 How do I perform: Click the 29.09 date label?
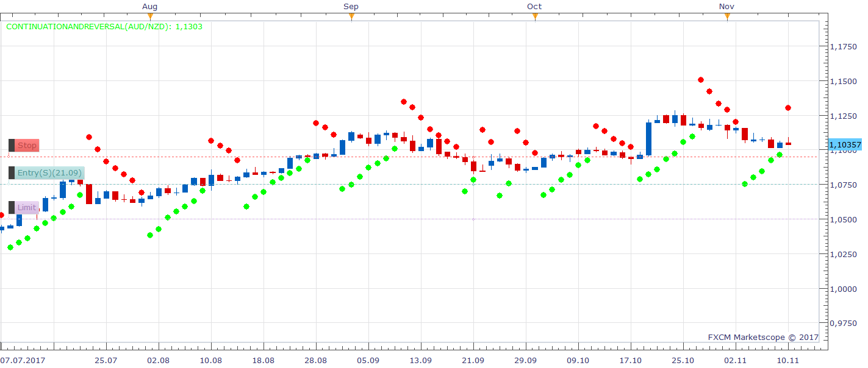526,361
